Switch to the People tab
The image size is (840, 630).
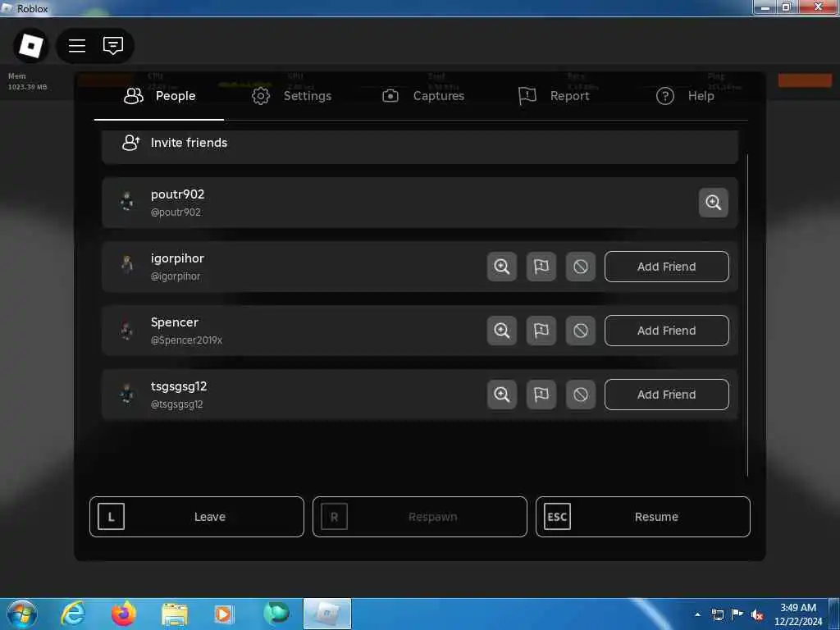tap(160, 96)
